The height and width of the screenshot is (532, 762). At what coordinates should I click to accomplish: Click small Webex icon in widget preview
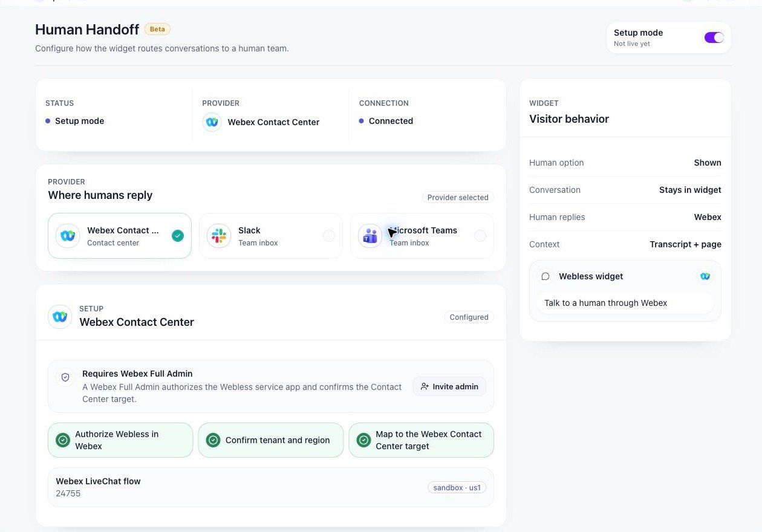[705, 276]
